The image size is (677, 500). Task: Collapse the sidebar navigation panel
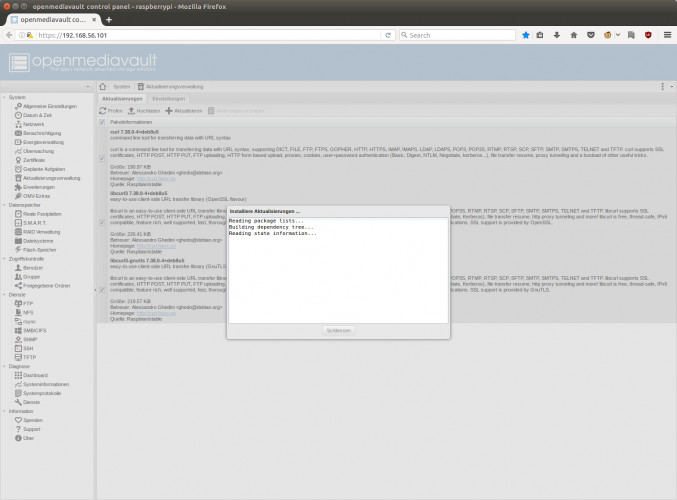coord(88,86)
